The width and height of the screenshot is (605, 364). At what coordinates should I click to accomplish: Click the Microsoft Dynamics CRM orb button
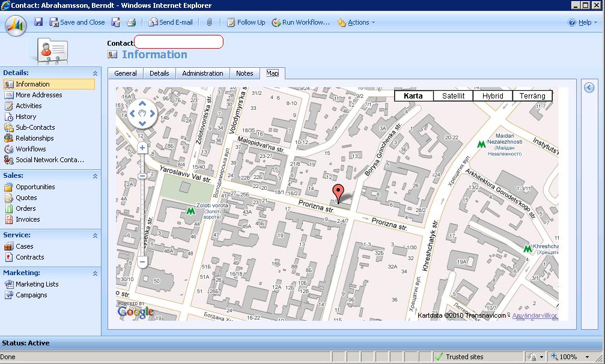[x=16, y=25]
